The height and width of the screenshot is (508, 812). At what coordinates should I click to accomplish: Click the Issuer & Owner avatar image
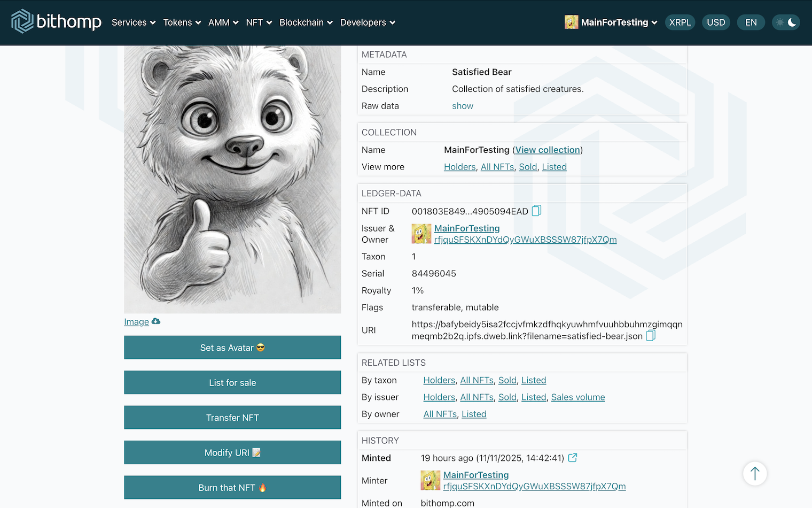point(421,234)
